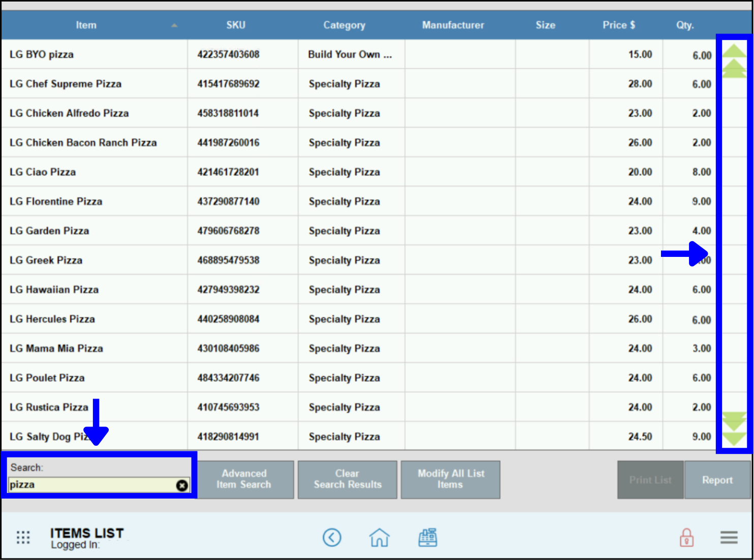Screen dimensions: 754x560
Task: Go back using the circled left-arrow icon
Action: click(332, 537)
